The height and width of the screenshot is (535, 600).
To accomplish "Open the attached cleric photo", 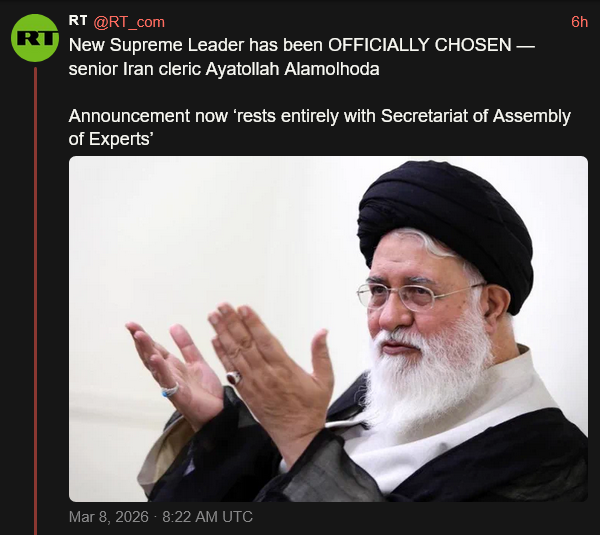I will tap(328, 329).
